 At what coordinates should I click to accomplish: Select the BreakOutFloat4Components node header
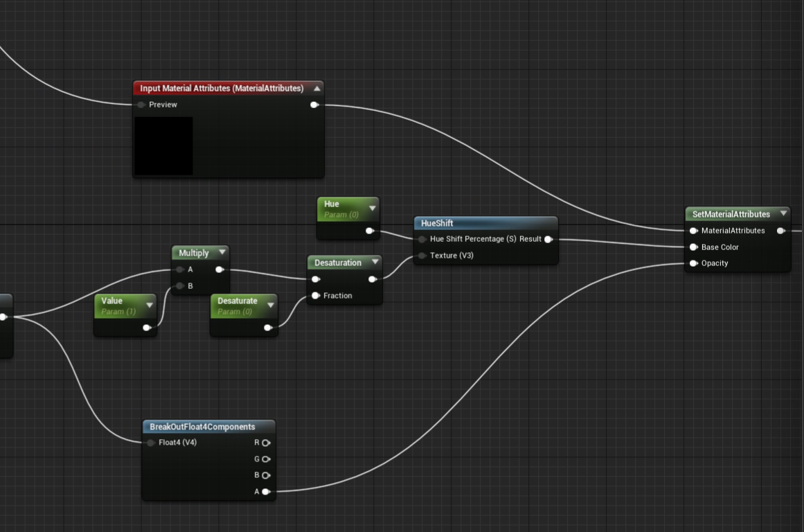[201, 427]
